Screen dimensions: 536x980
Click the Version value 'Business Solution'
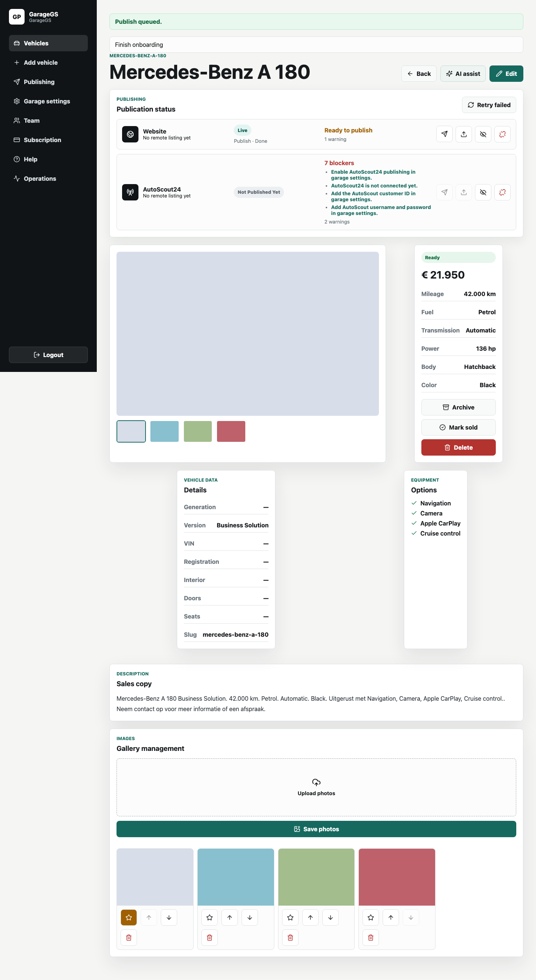coord(242,525)
